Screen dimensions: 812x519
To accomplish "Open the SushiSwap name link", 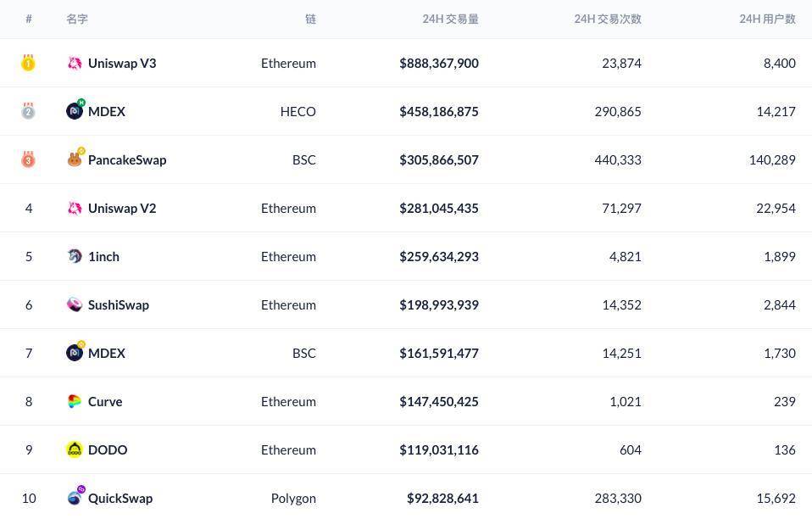I will tap(119, 304).
